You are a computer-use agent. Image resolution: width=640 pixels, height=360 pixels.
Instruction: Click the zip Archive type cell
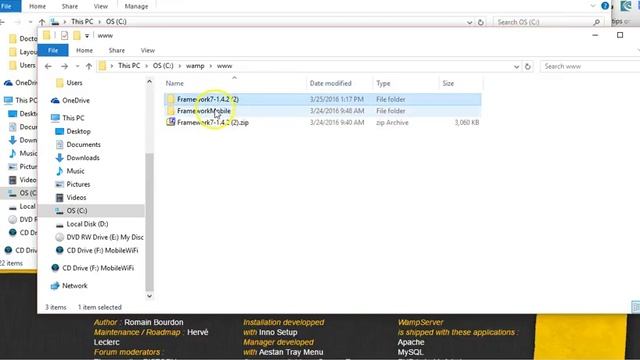tap(392, 122)
